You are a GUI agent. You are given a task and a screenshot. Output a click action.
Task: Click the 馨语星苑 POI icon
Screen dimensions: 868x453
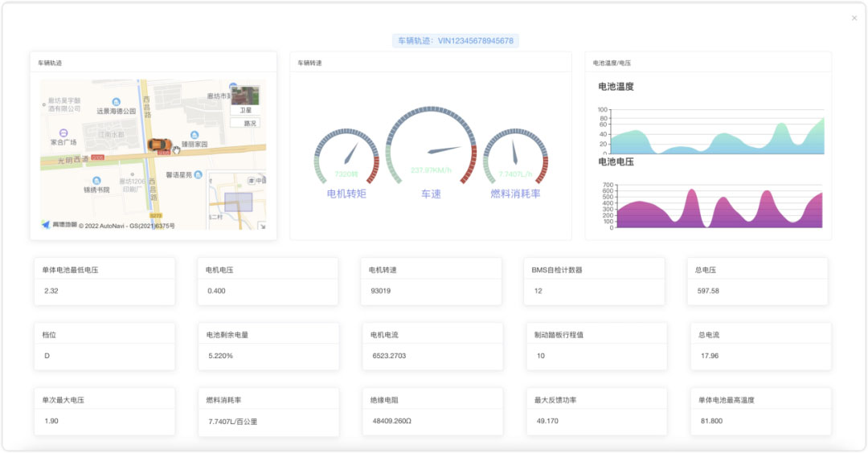(199, 174)
